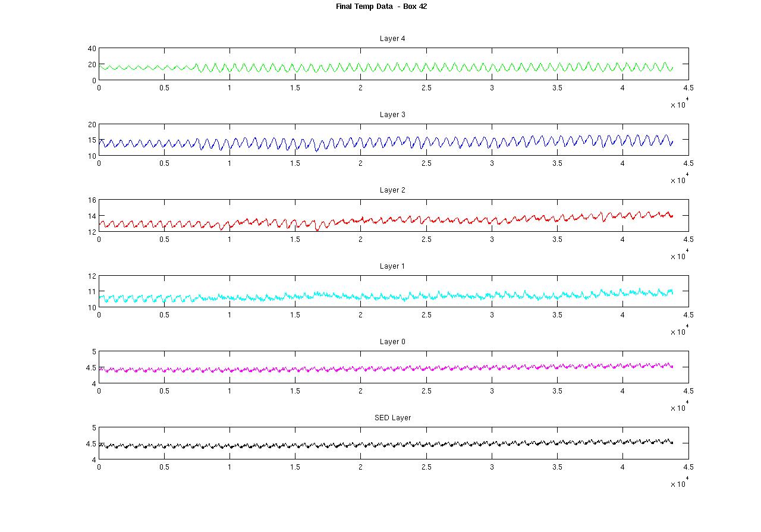The height and width of the screenshot is (532, 761).
Task: Select the 'Layer 4' subplot title
Action: pos(392,39)
